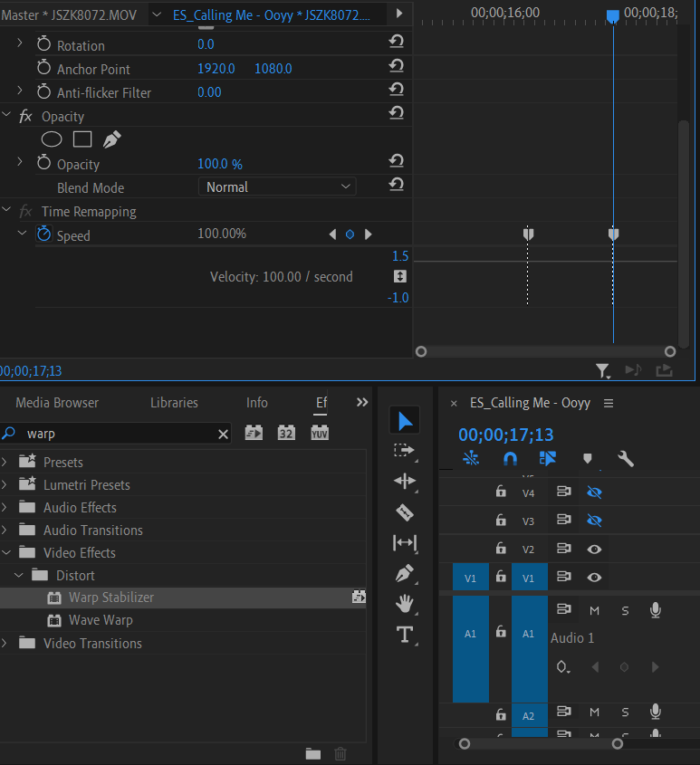The height and width of the screenshot is (765, 700).
Task: Expand the Lumetri Presets folder
Action: coord(5,485)
